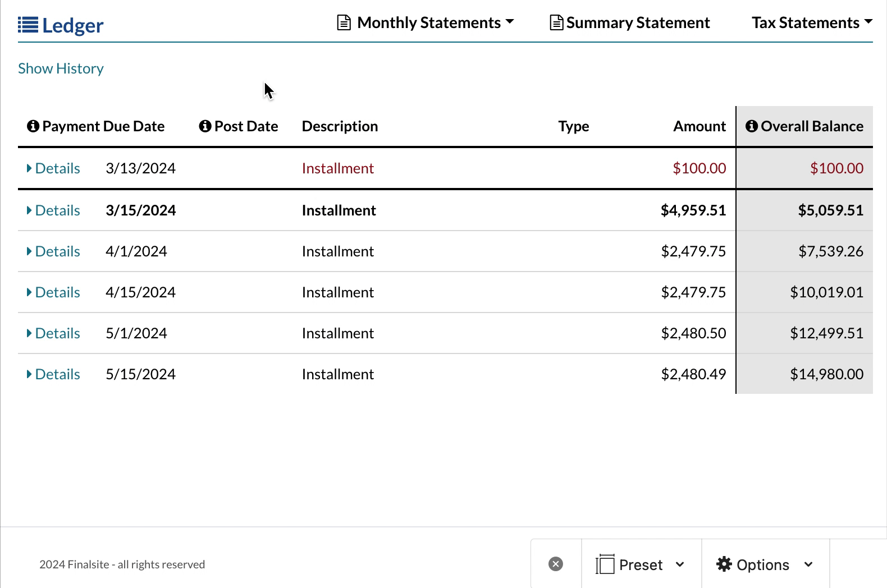Viewport: 887px width, 588px height.
Task: Click info icon beside Payment Due Date
Action: (x=33, y=126)
